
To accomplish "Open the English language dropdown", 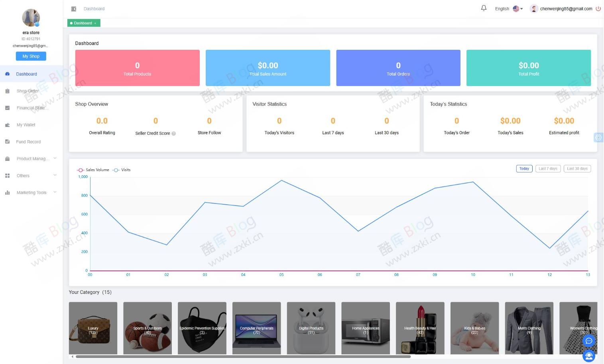I will (509, 8).
